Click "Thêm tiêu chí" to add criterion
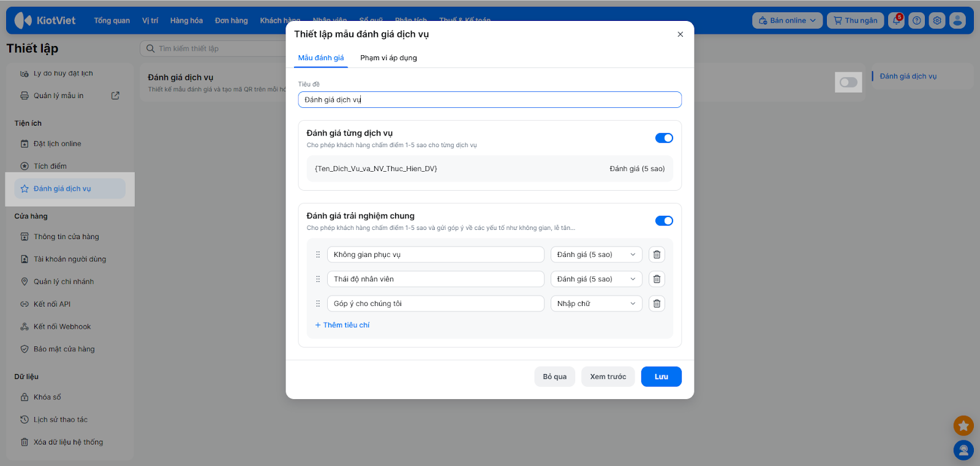Viewport: 980px width, 466px height. coord(342,325)
